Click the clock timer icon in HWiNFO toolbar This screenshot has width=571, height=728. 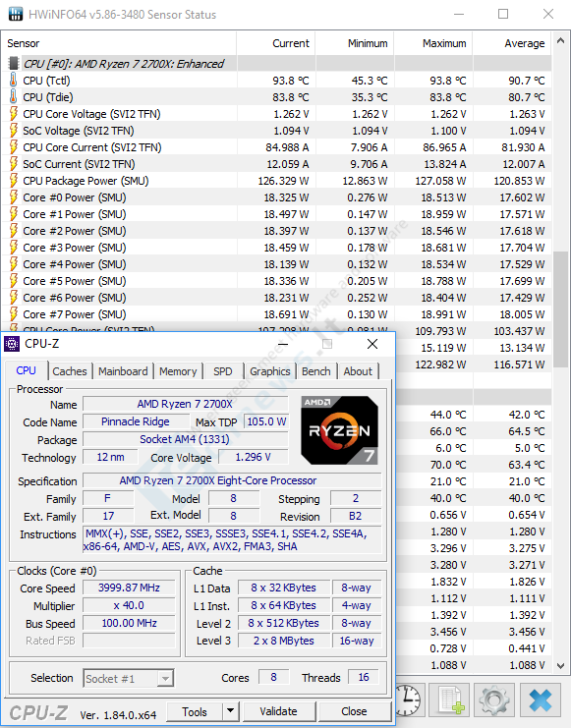pos(409,700)
